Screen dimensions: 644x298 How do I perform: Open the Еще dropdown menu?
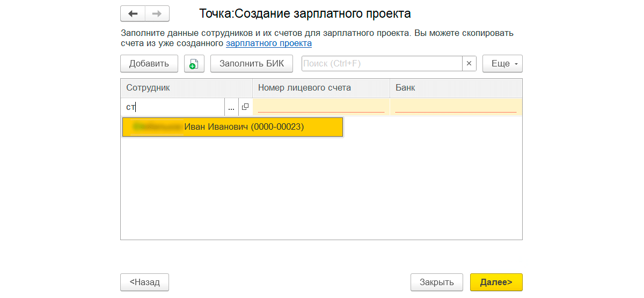pos(502,63)
